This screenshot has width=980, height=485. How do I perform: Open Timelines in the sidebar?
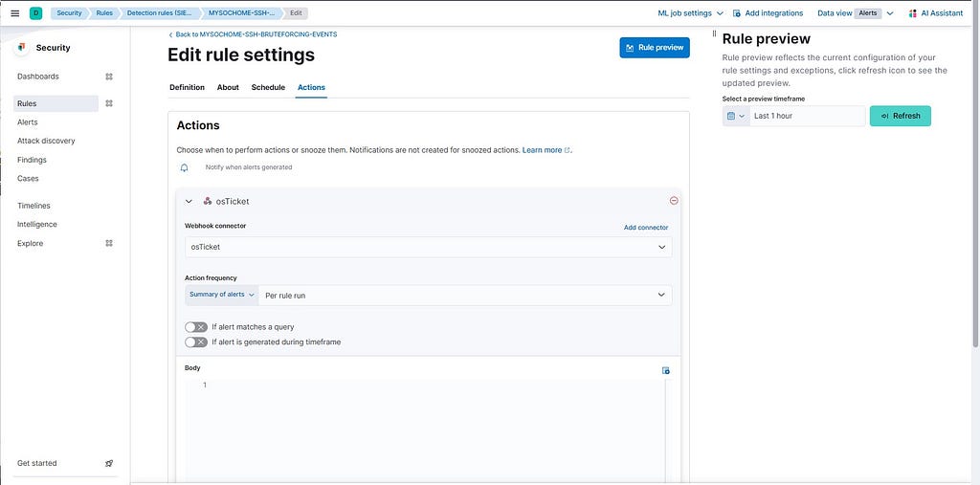pos(33,206)
